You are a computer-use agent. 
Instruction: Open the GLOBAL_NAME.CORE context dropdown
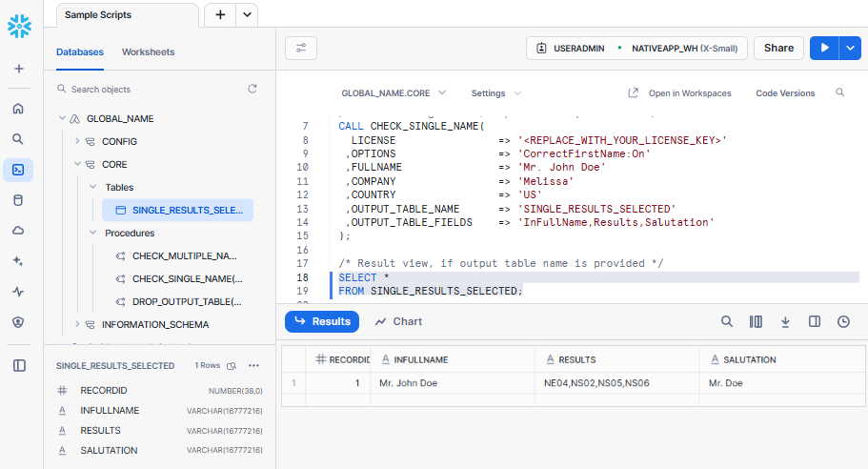(394, 93)
